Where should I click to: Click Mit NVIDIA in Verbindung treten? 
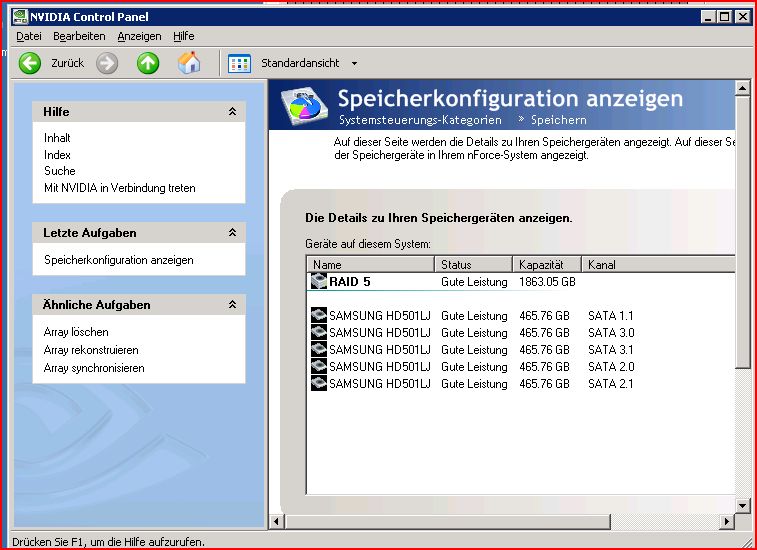[120, 188]
